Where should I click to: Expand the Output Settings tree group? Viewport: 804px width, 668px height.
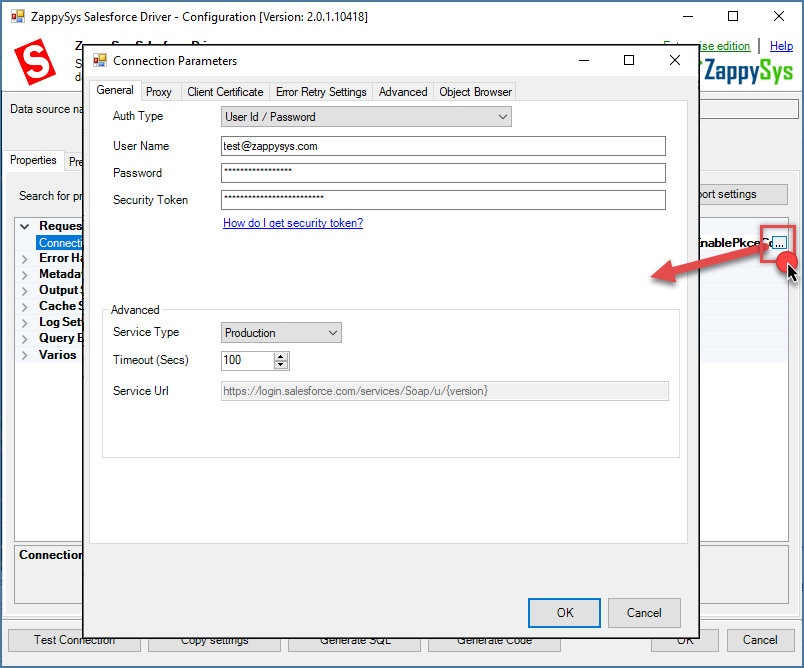click(24, 291)
